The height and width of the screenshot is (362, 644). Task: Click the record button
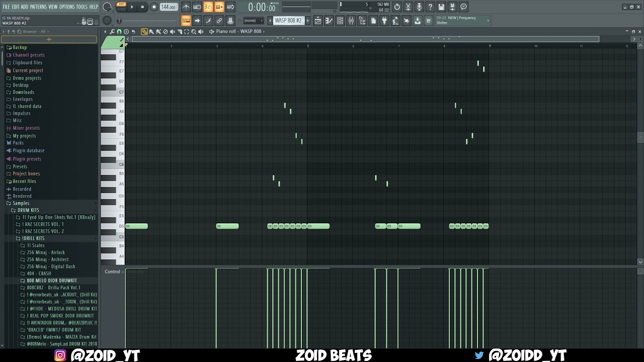154,7
